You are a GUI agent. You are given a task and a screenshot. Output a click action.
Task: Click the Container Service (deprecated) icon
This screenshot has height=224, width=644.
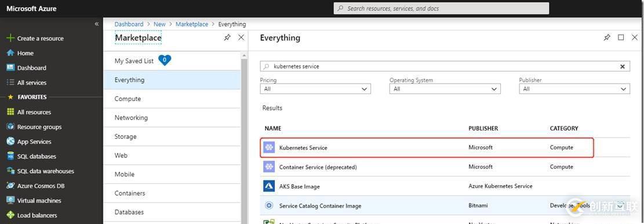pos(269,167)
